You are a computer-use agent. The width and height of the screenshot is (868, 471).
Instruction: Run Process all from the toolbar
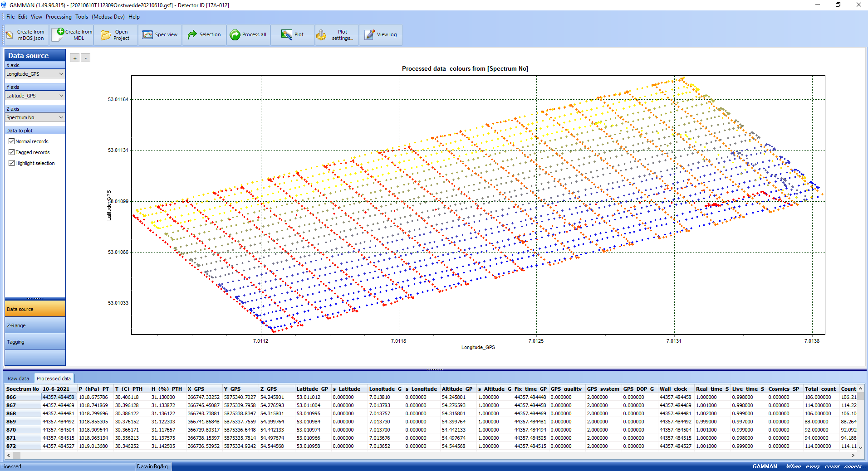(235, 35)
